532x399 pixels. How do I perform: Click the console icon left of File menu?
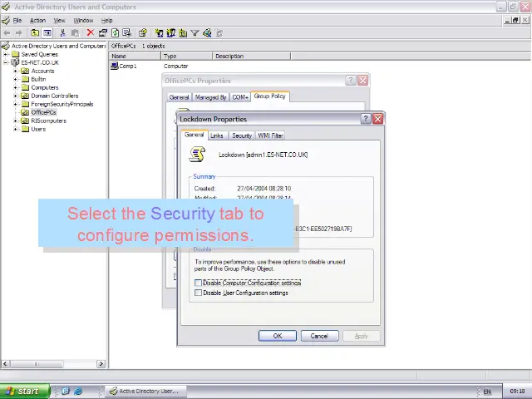tap(6, 20)
